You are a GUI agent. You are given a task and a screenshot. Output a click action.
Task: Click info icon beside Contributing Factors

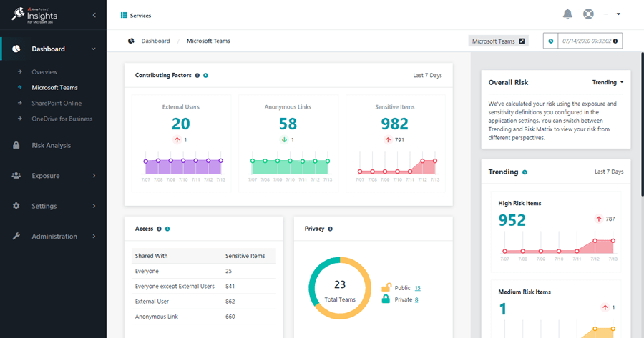click(x=197, y=75)
